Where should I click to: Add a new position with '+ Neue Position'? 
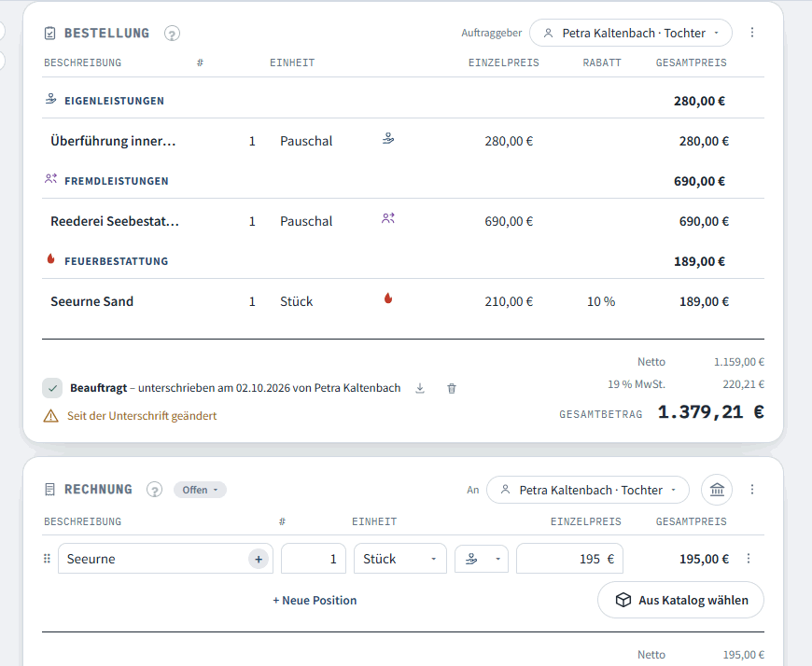315,601
